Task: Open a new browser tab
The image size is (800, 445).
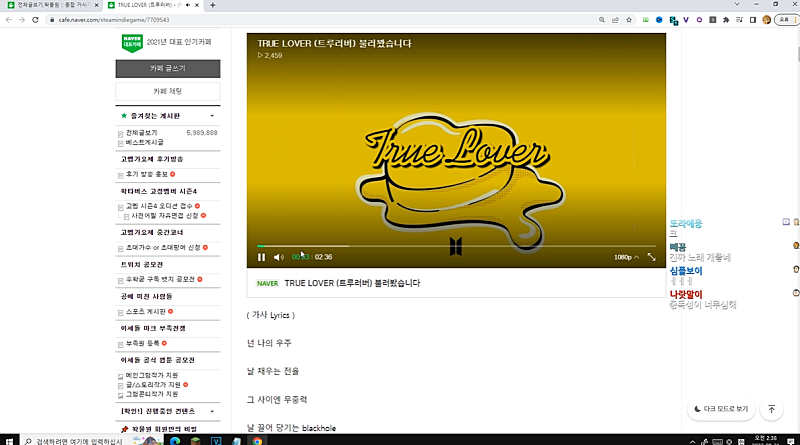Action: [x=213, y=5]
